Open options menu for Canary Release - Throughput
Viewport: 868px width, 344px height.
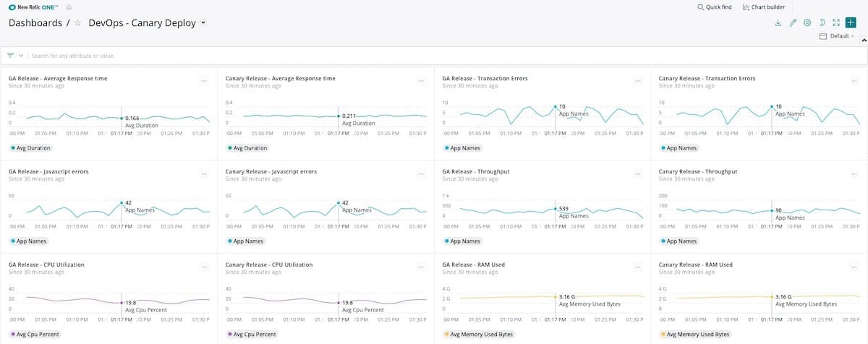tap(854, 174)
